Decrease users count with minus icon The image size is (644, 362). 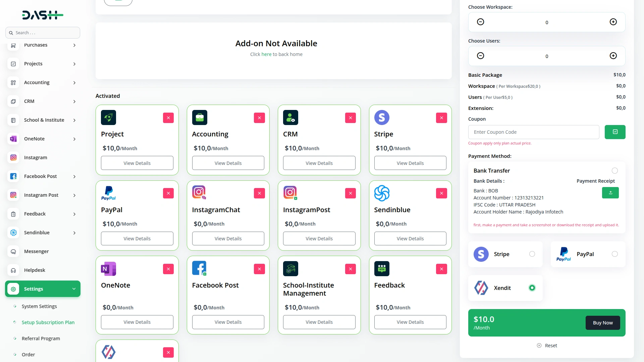click(480, 56)
